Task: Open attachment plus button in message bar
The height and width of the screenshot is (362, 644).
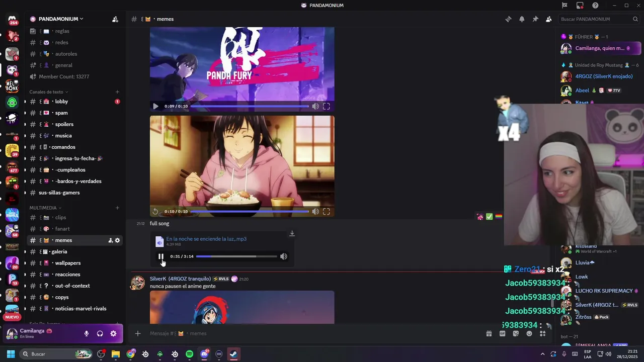Action: [x=137, y=333]
